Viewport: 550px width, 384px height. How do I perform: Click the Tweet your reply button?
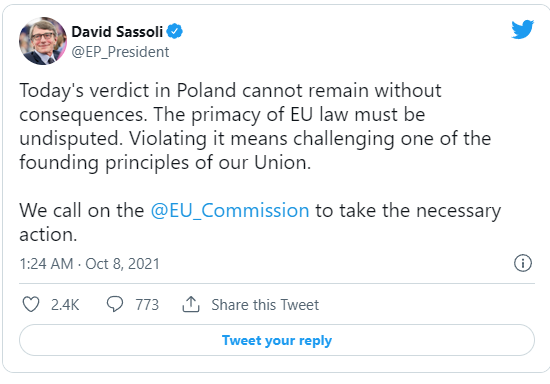tap(277, 340)
